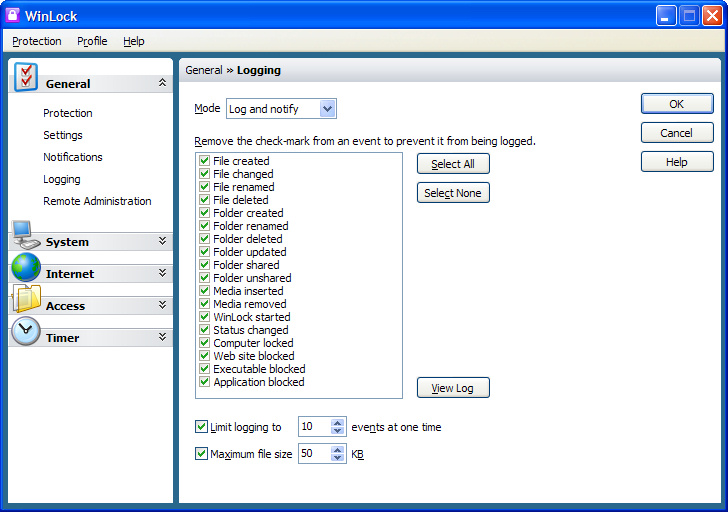Image resolution: width=728 pixels, height=512 pixels.
Task: Select Logging in the sidebar
Action: point(62,179)
